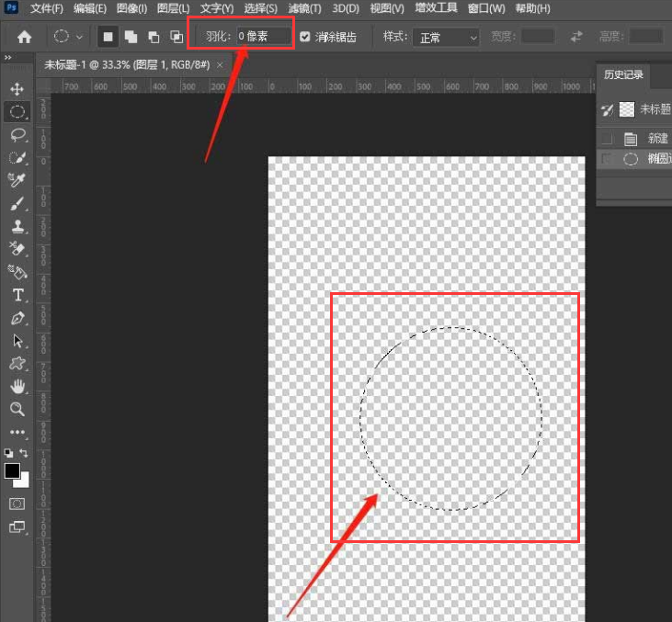Expand the collapsed toolbar double-arrow
Viewport: 672px width, 622px height.
pos(7,58)
